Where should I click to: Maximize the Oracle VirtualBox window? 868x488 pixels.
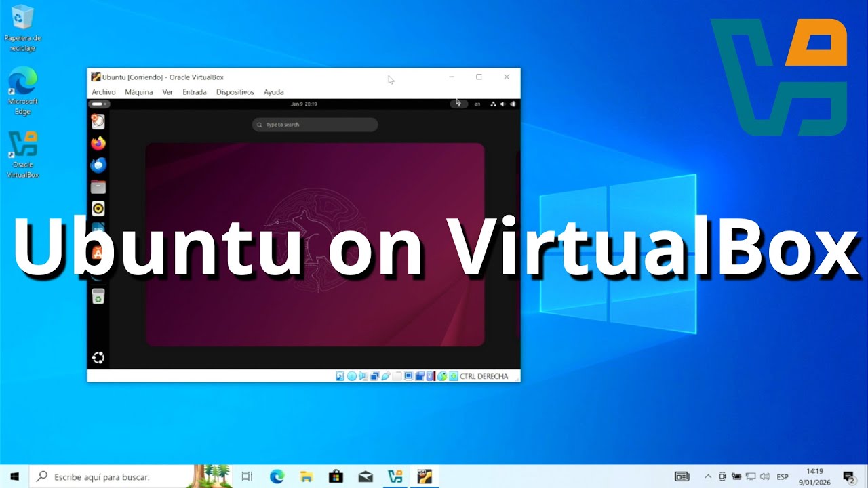(479, 77)
